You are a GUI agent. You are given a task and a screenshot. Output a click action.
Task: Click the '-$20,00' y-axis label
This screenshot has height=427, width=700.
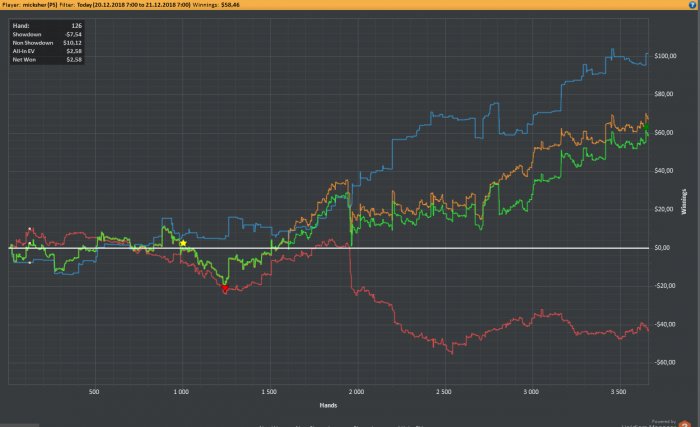pos(665,285)
